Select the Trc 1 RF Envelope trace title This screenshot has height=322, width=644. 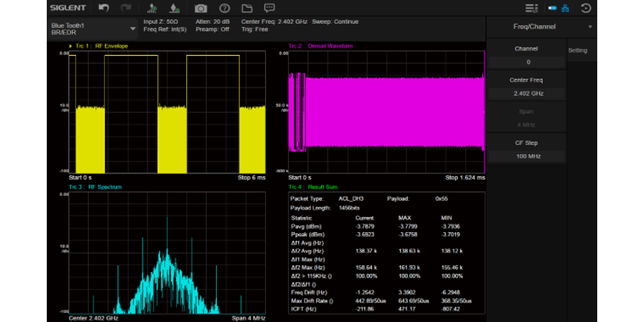pyautogui.click(x=100, y=46)
